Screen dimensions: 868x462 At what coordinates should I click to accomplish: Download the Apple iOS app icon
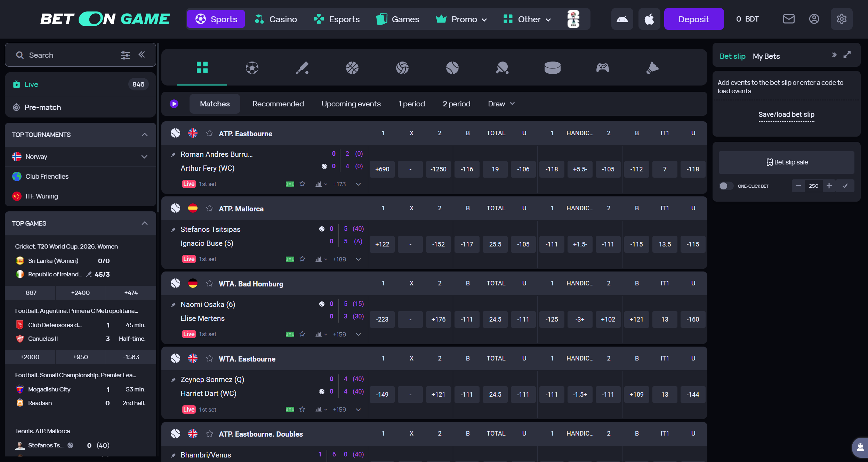coord(649,19)
